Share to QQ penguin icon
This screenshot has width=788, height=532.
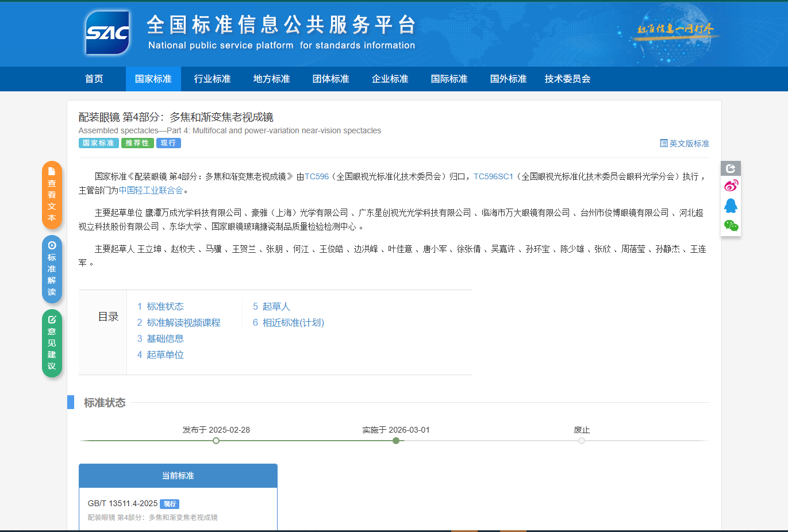click(731, 206)
